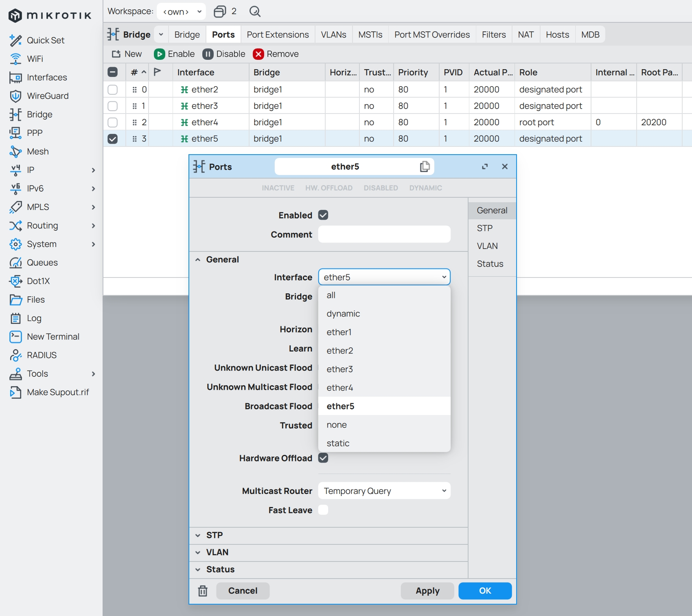Image resolution: width=692 pixels, height=616 pixels.
Task: Expand the Ports dialog to full size
Action: point(485,166)
